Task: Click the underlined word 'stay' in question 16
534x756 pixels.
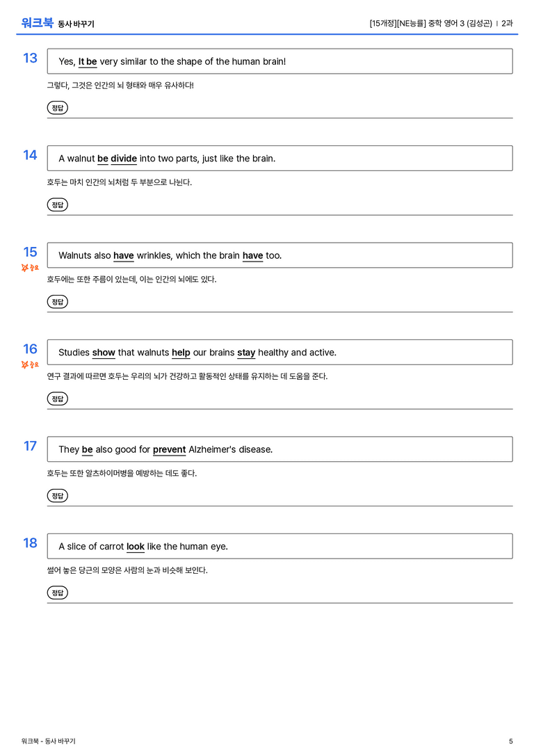Action: coord(246,353)
